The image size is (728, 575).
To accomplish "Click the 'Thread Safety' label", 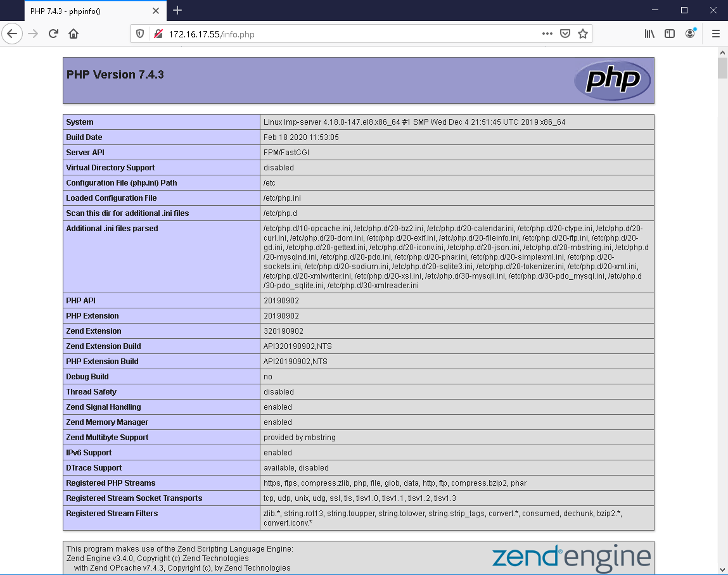I will coord(91,392).
